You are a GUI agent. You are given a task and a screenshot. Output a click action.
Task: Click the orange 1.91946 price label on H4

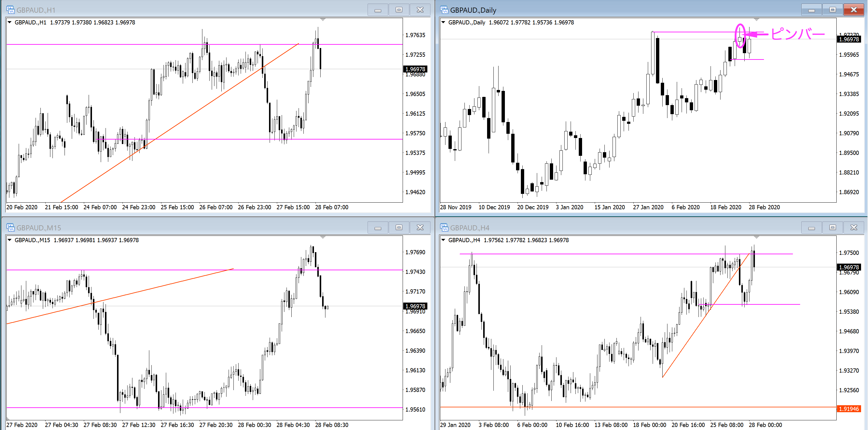pyautogui.click(x=849, y=409)
